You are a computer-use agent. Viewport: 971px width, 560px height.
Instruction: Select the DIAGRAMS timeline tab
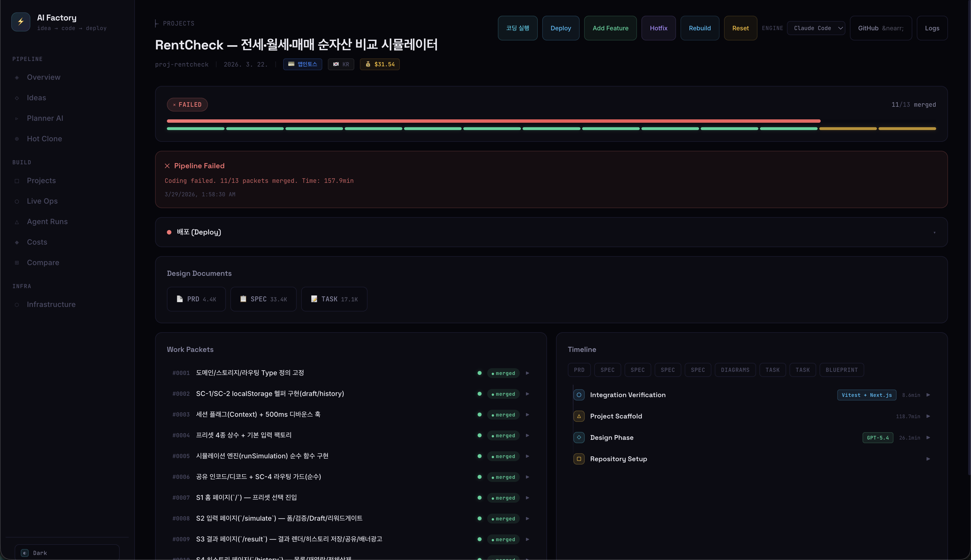pos(735,370)
